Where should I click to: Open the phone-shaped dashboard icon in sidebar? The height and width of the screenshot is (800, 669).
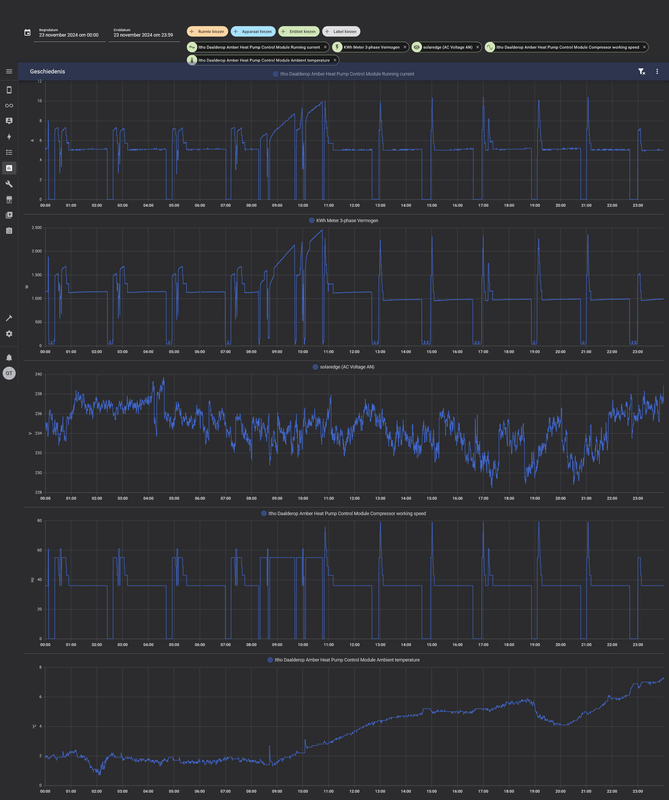[9, 90]
